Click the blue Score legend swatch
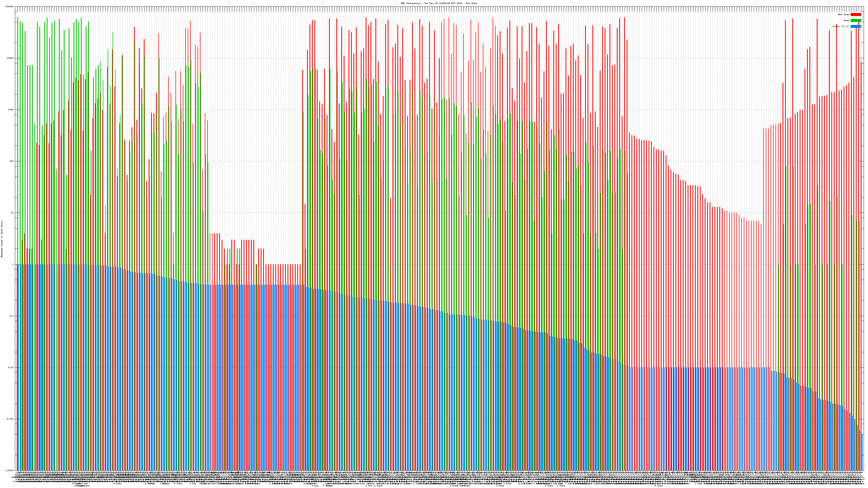 click(x=856, y=26)
